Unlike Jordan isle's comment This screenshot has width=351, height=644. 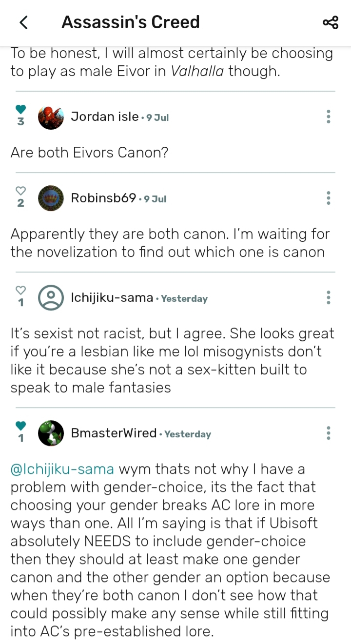[x=20, y=110]
